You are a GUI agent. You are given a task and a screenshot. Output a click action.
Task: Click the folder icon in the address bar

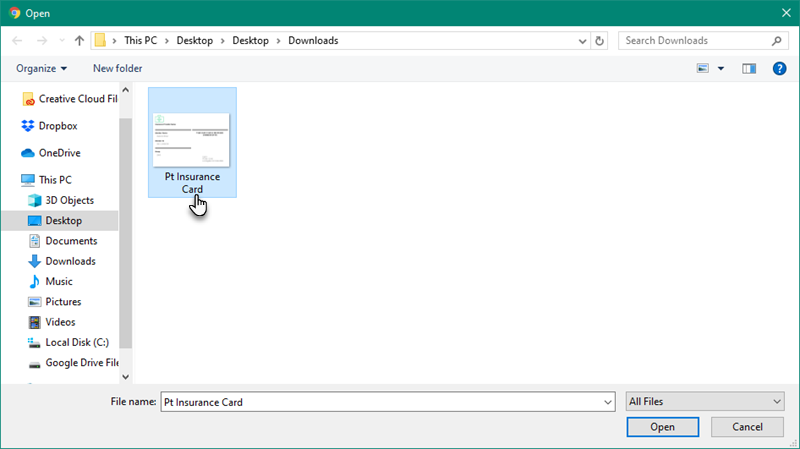101,40
